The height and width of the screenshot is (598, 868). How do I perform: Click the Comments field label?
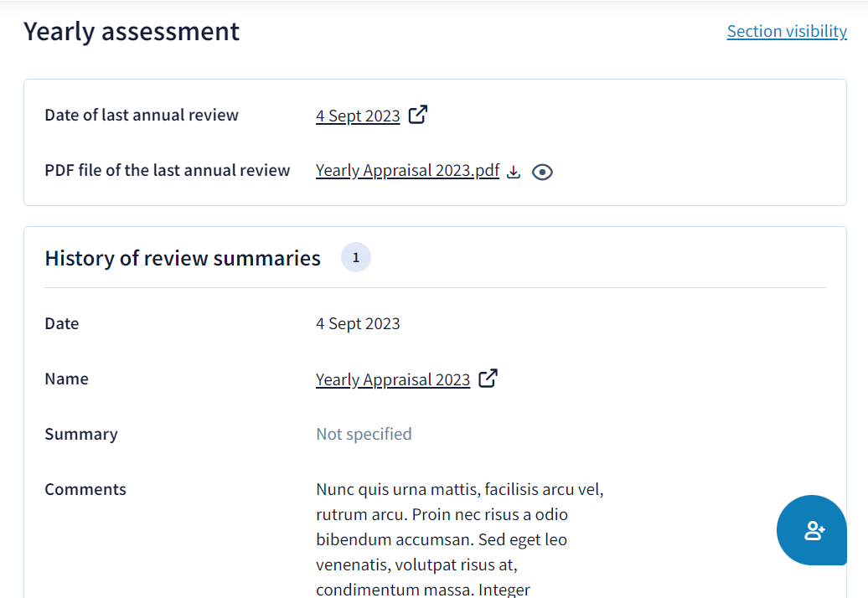[x=85, y=490]
